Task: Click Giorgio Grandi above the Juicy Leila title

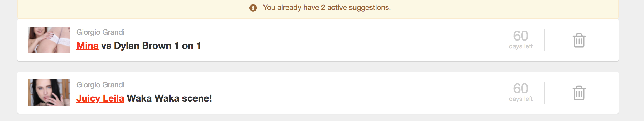Action: click(100, 85)
